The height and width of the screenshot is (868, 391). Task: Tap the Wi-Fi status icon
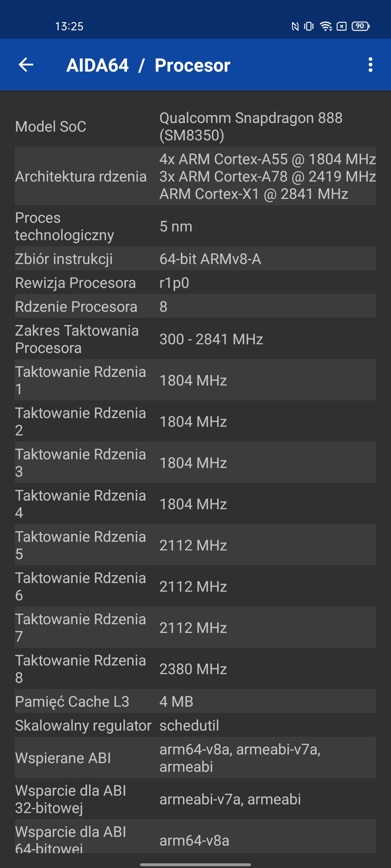click(326, 26)
